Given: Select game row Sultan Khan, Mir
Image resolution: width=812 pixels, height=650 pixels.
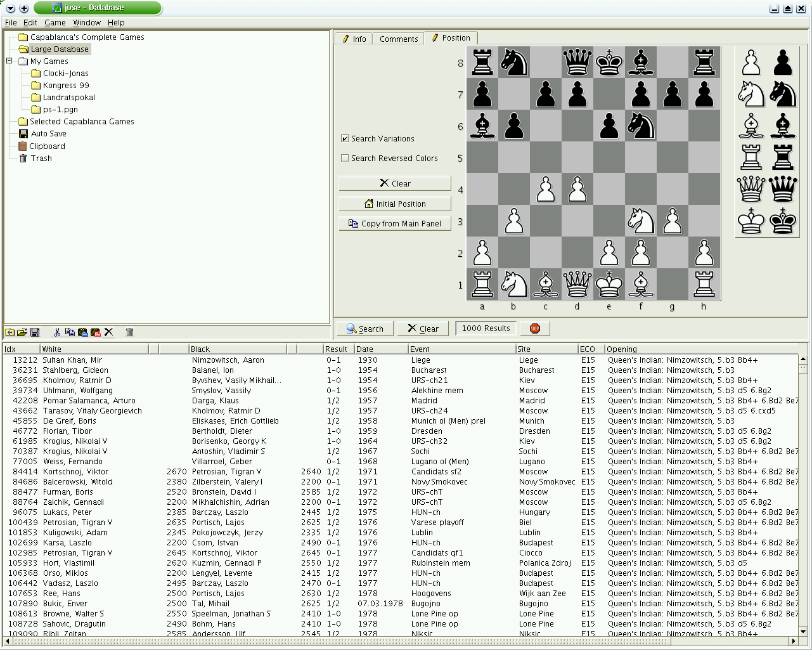Looking at the screenshot, I should click(x=401, y=360).
